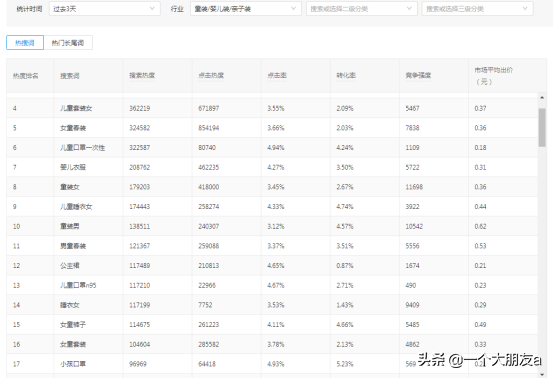Screen dimensions: 553x378
Task: Select the search term 童装男
Action: (x=69, y=226)
